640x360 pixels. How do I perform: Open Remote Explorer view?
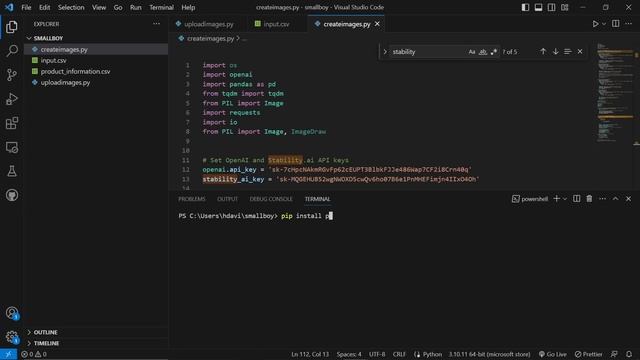point(12,147)
